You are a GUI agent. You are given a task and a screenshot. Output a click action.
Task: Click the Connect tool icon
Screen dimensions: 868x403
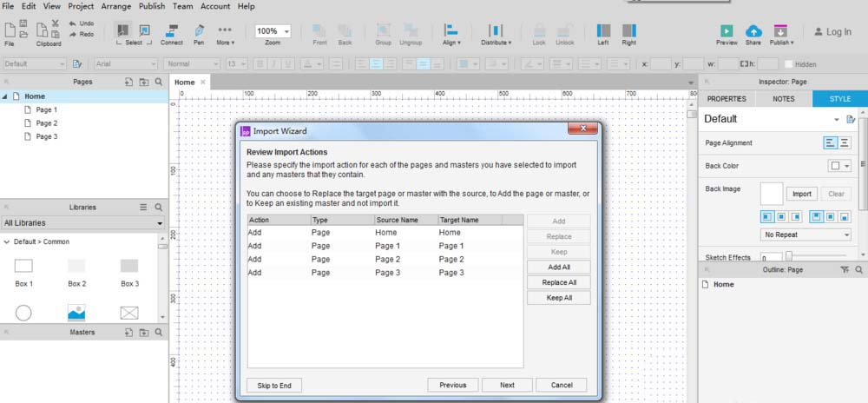tap(172, 31)
